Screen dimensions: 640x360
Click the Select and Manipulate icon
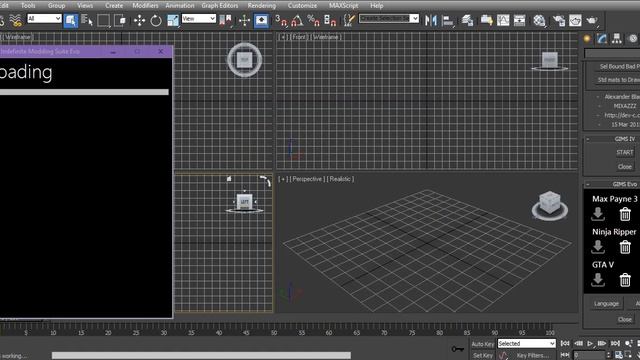244,20
